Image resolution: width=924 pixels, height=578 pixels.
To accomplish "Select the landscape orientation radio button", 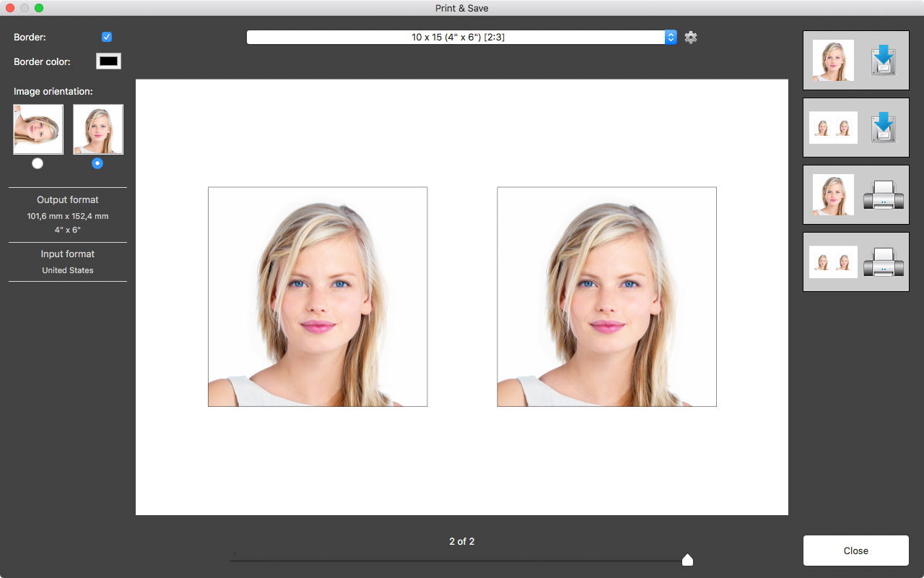I will coord(37,163).
